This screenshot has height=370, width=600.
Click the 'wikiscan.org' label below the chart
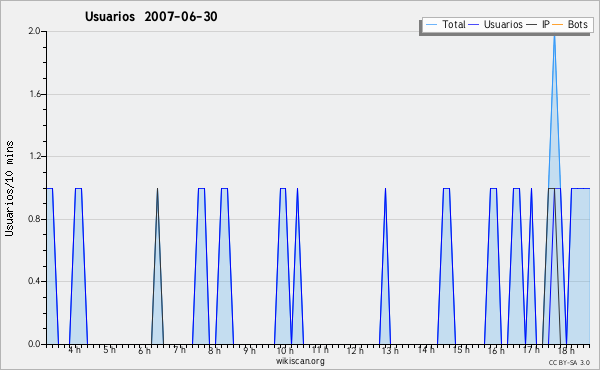[300, 361]
